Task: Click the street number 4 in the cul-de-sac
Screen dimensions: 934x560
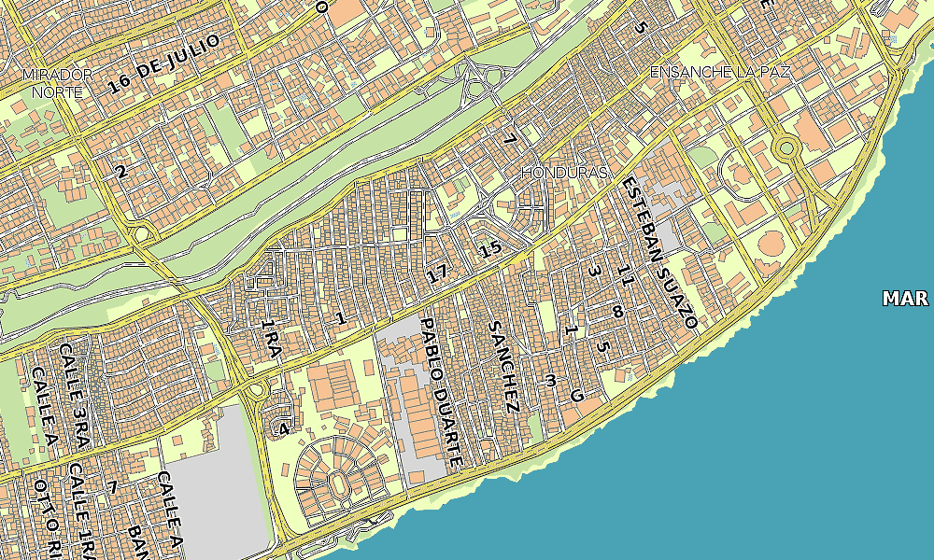Action: click(x=284, y=429)
